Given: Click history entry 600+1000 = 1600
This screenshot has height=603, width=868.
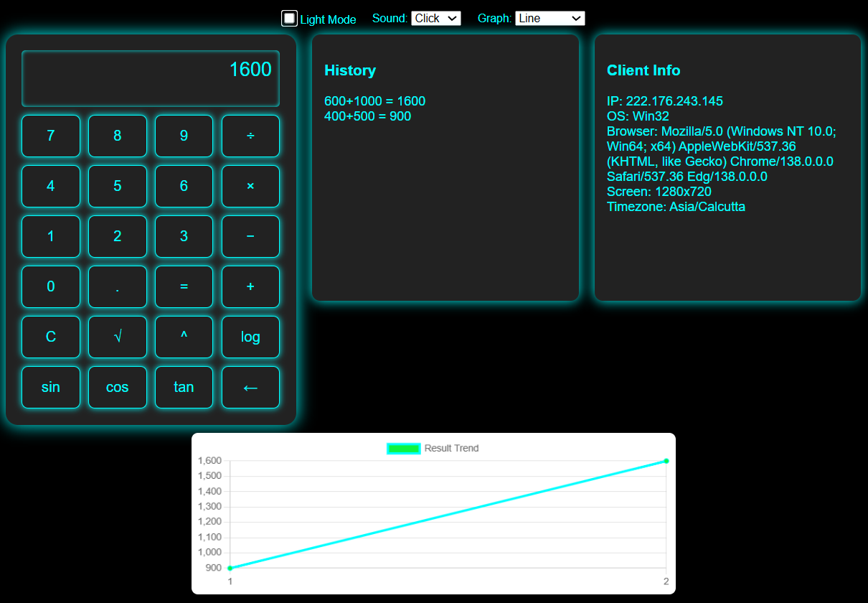Looking at the screenshot, I should 374,101.
